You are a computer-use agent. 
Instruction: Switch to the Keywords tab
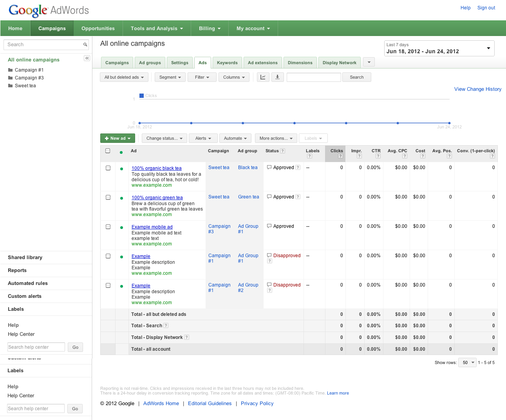[227, 63]
